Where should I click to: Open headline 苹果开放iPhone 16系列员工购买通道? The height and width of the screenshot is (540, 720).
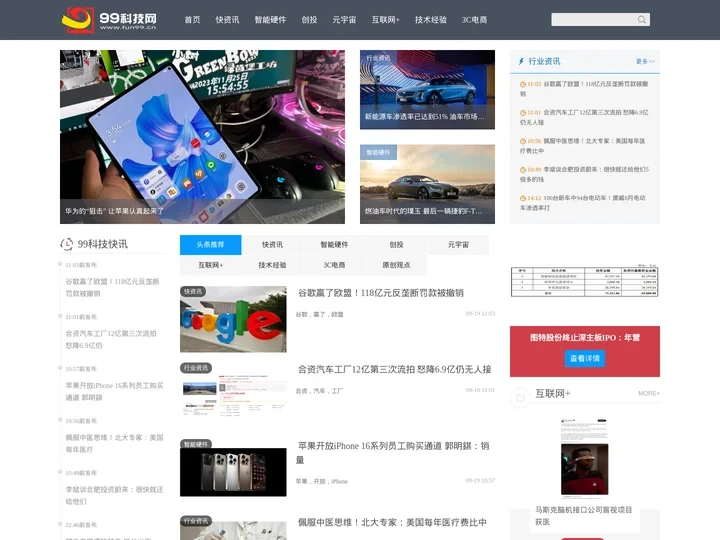coord(393,452)
